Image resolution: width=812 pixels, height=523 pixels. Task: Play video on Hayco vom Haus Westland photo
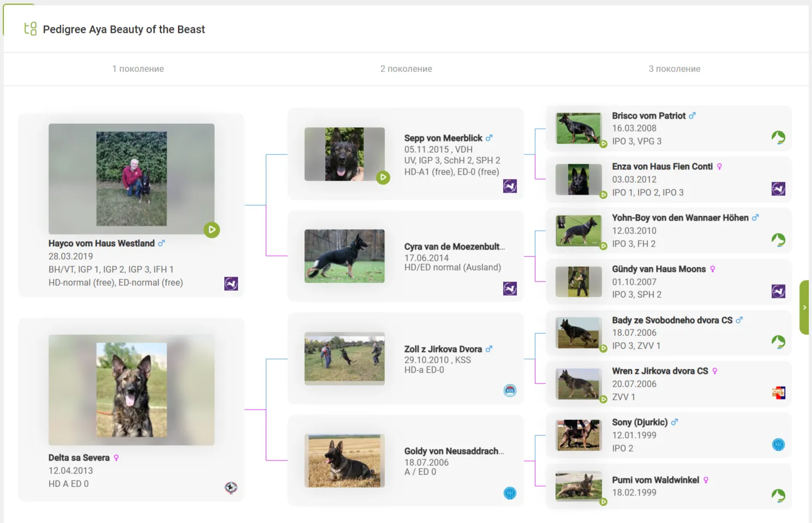point(212,230)
